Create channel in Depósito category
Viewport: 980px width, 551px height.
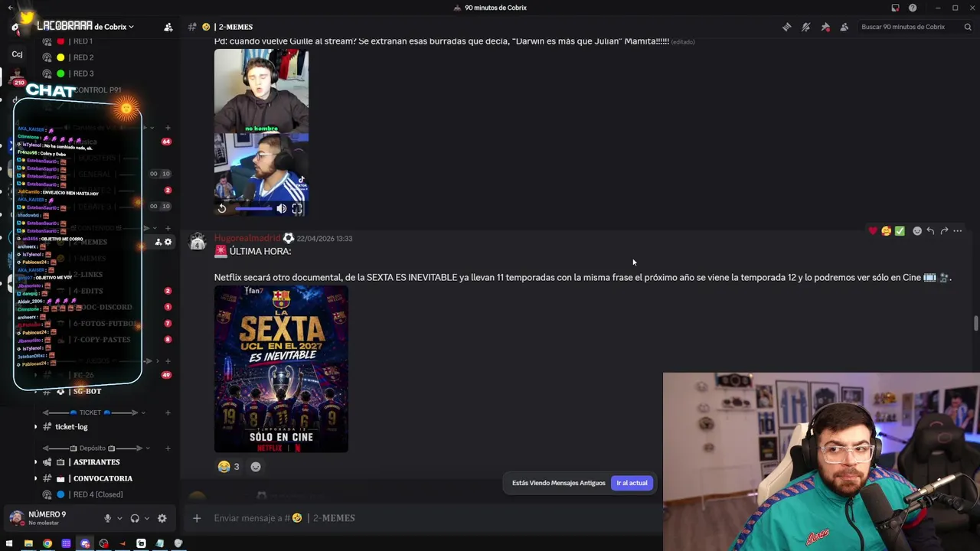pyautogui.click(x=166, y=448)
